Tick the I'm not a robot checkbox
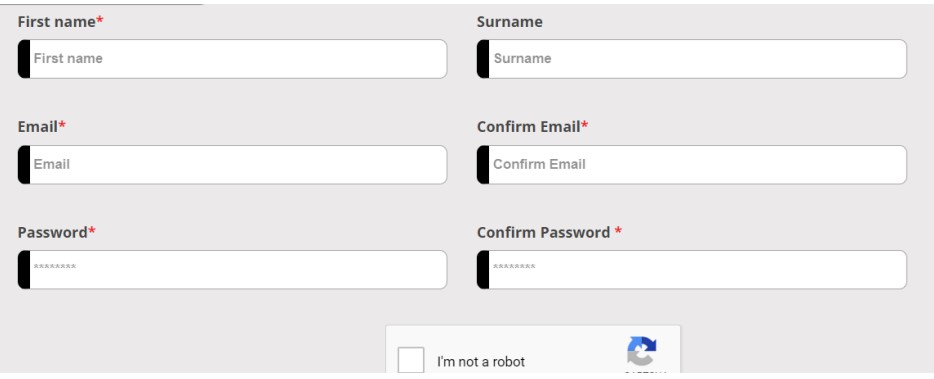934x379 pixels. point(411,361)
